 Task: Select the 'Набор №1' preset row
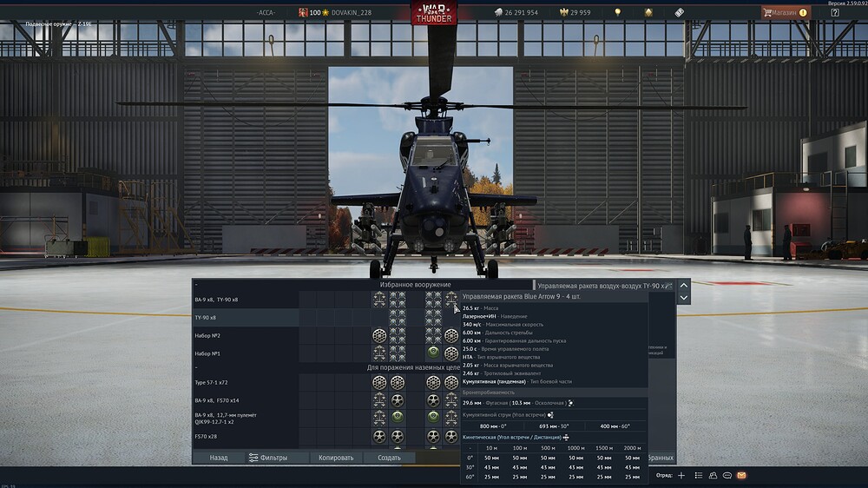tap(246, 353)
